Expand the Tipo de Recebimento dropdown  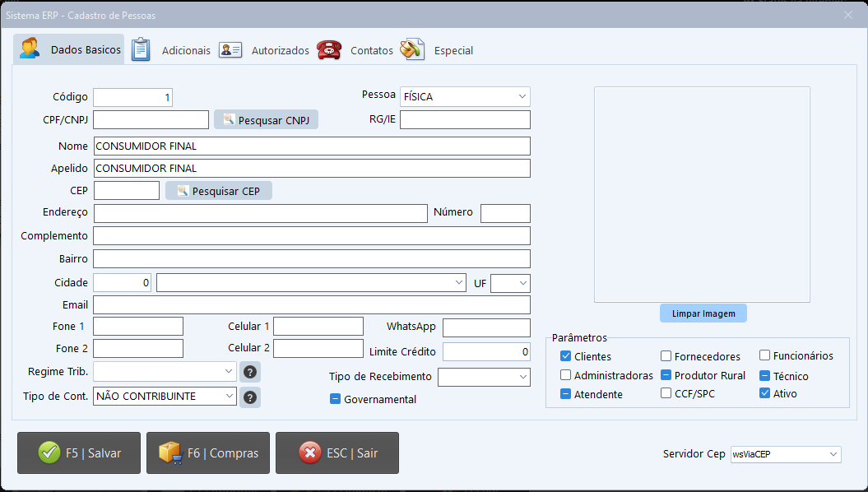pos(484,377)
